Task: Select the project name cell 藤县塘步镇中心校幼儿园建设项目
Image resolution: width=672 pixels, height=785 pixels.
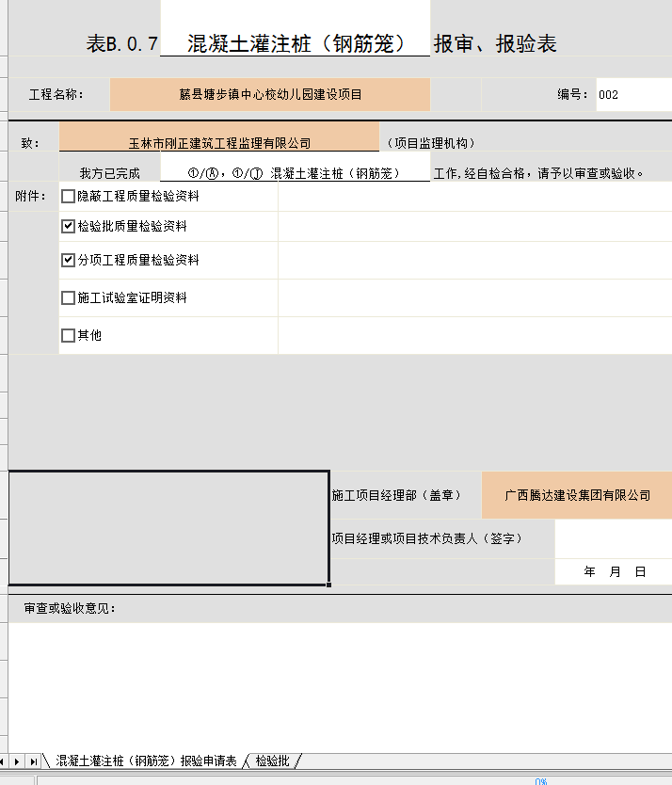Action: (270, 94)
